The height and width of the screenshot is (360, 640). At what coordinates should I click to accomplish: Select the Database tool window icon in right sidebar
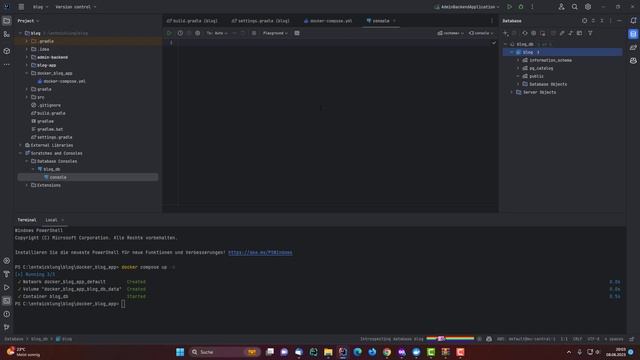633,34
